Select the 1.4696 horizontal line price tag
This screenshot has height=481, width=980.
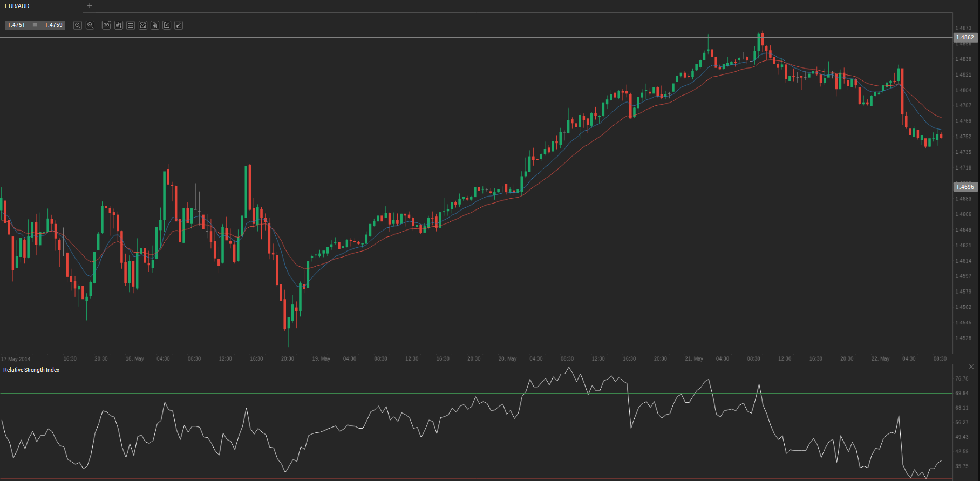click(x=965, y=187)
